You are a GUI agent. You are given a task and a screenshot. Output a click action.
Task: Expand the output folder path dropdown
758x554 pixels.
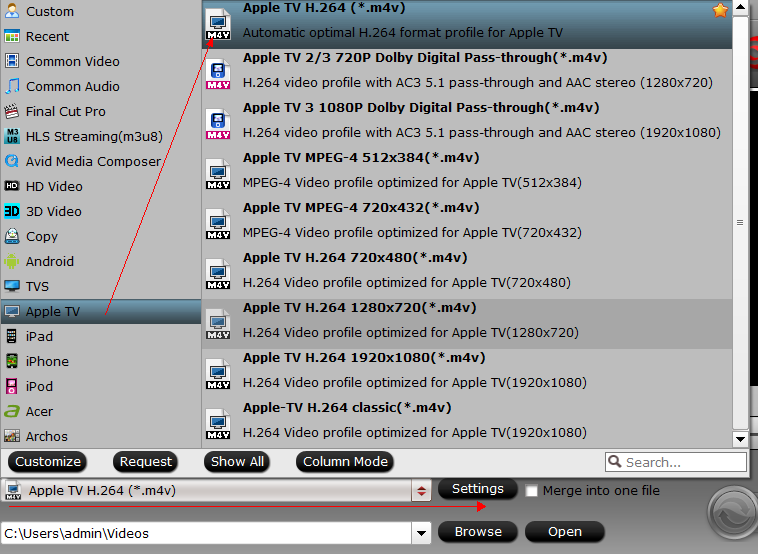click(x=421, y=533)
